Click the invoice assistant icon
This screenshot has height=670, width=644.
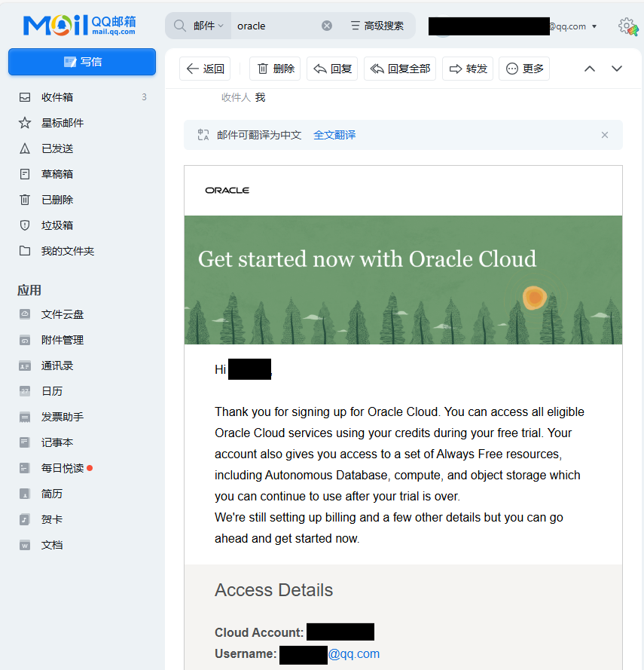click(x=25, y=417)
